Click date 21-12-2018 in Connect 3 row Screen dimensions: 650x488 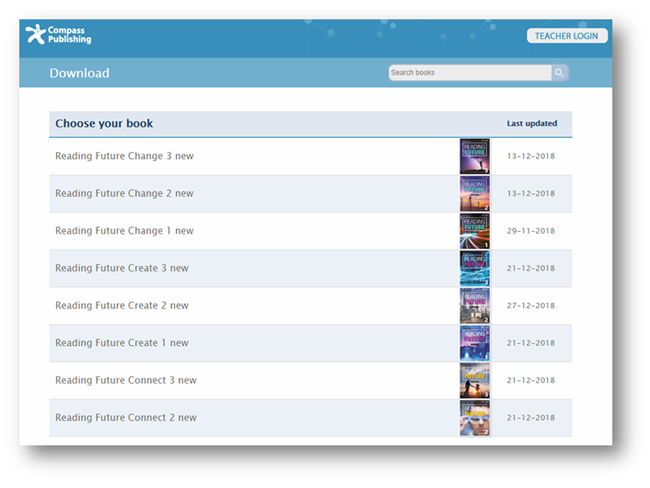tap(531, 380)
